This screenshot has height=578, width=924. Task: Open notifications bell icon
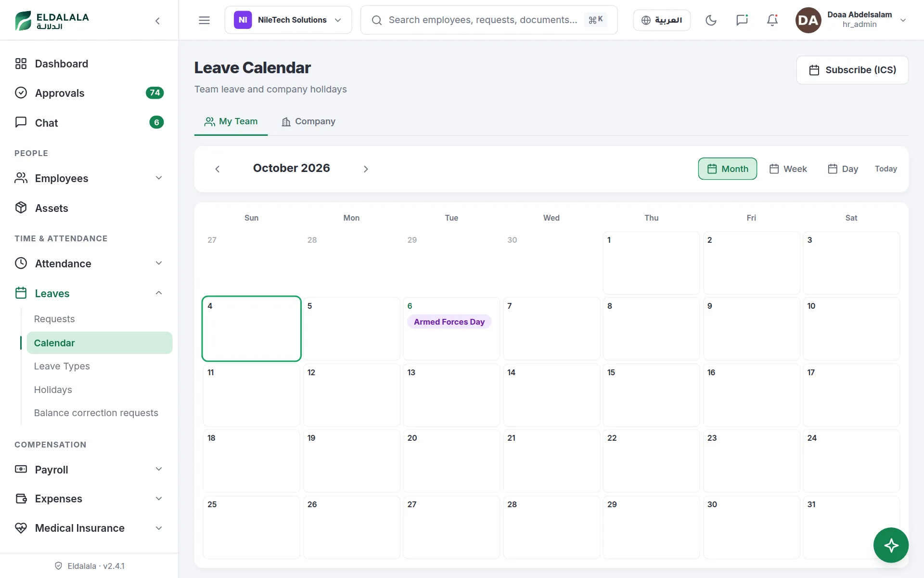click(772, 20)
